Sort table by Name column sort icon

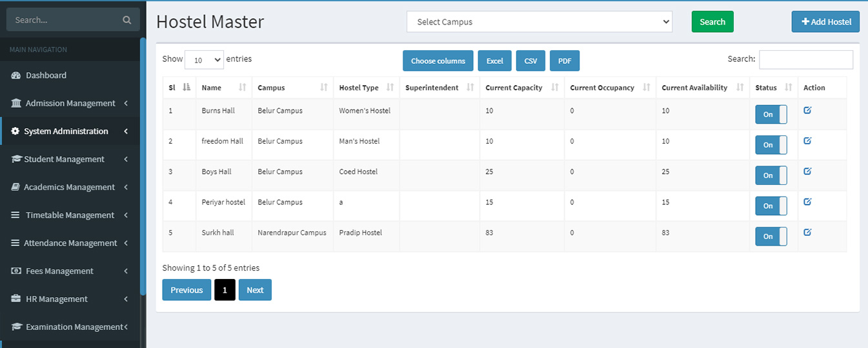coord(243,88)
